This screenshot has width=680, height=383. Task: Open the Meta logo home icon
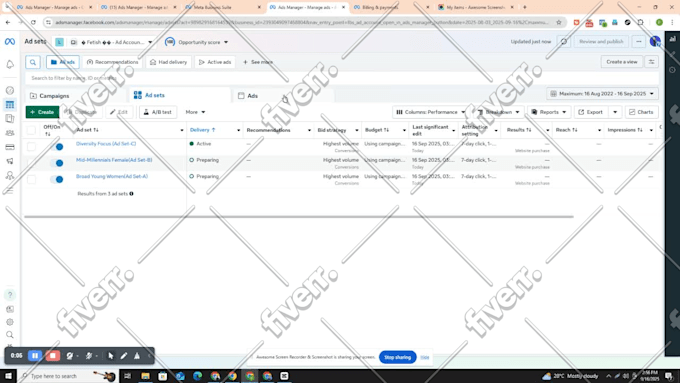click(10, 42)
